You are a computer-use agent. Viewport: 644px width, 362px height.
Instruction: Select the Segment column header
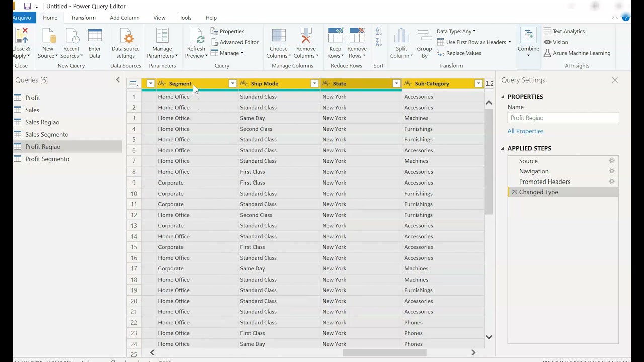[x=197, y=84]
